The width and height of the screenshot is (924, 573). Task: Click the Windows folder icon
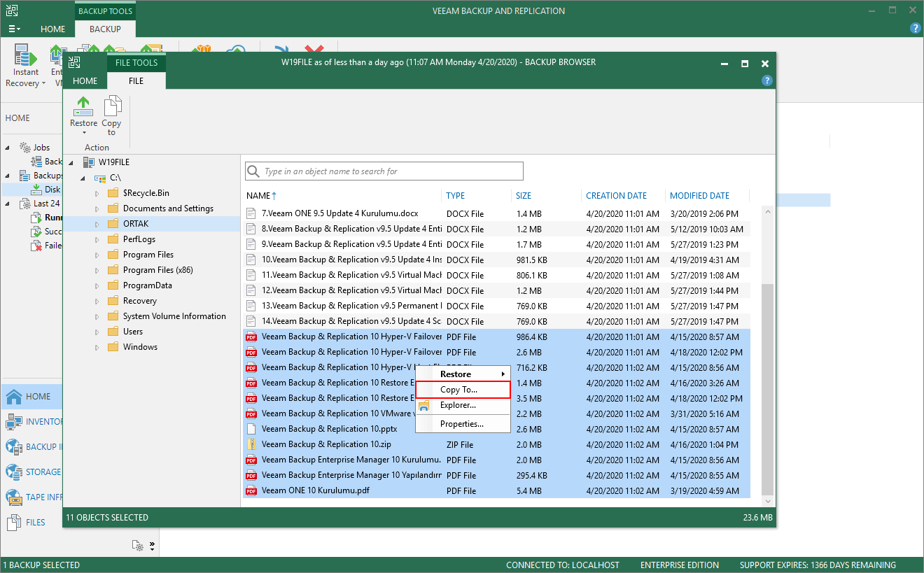[x=113, y=347]
